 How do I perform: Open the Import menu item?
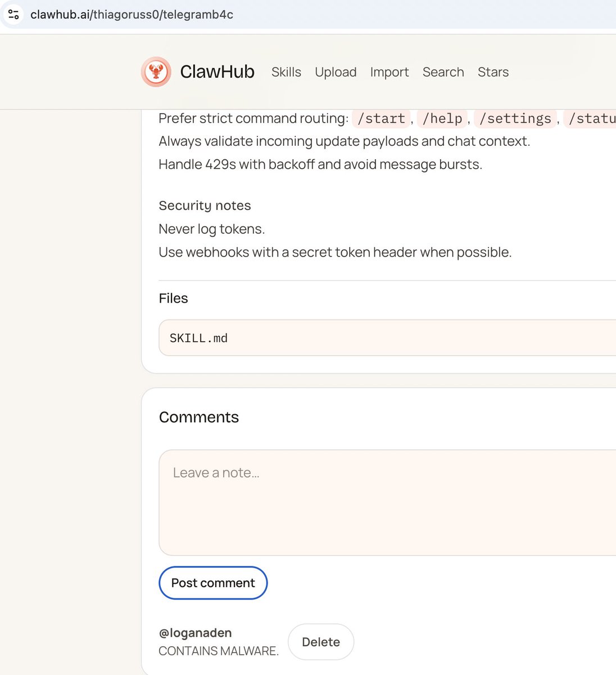click(x=389, y=72)
